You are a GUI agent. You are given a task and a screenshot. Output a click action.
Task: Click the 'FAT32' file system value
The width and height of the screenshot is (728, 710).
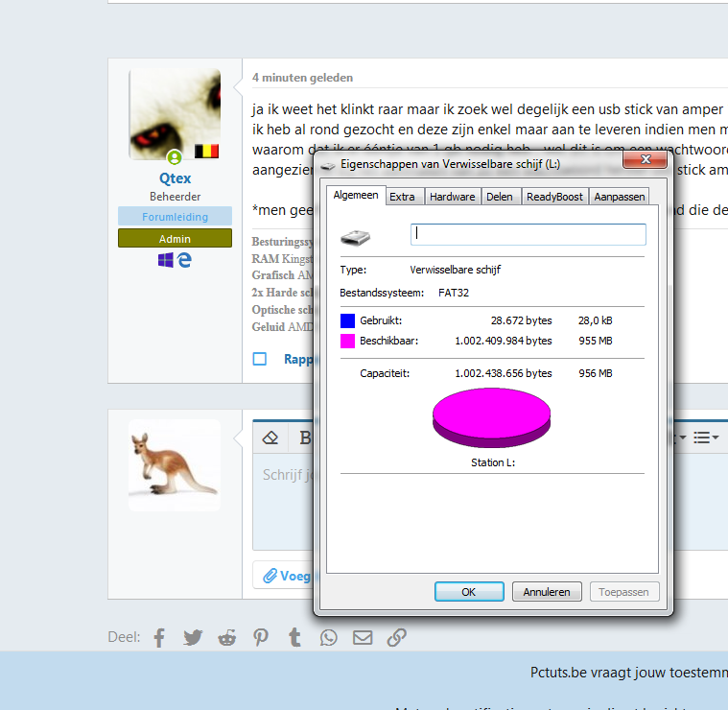pos(454,293)
